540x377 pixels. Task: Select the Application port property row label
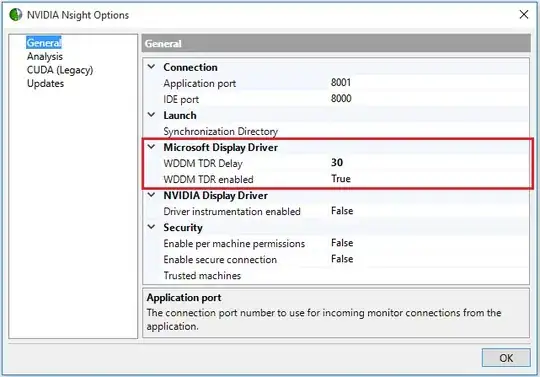point(199,83)
